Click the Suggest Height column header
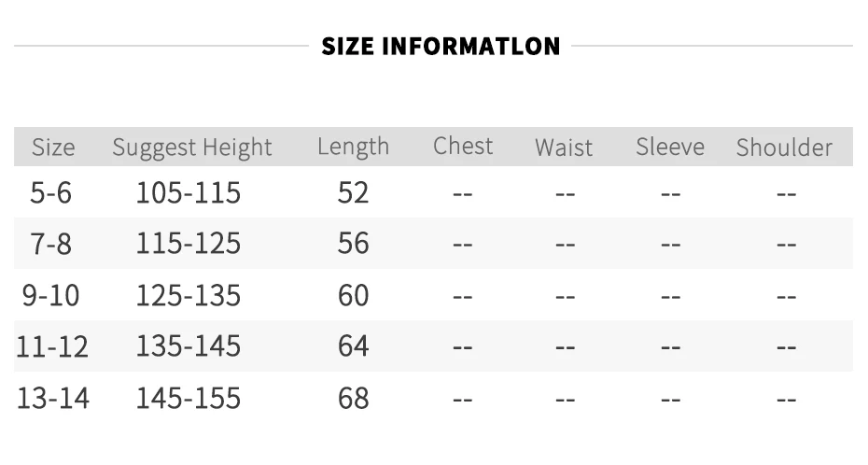 [192, 148]
